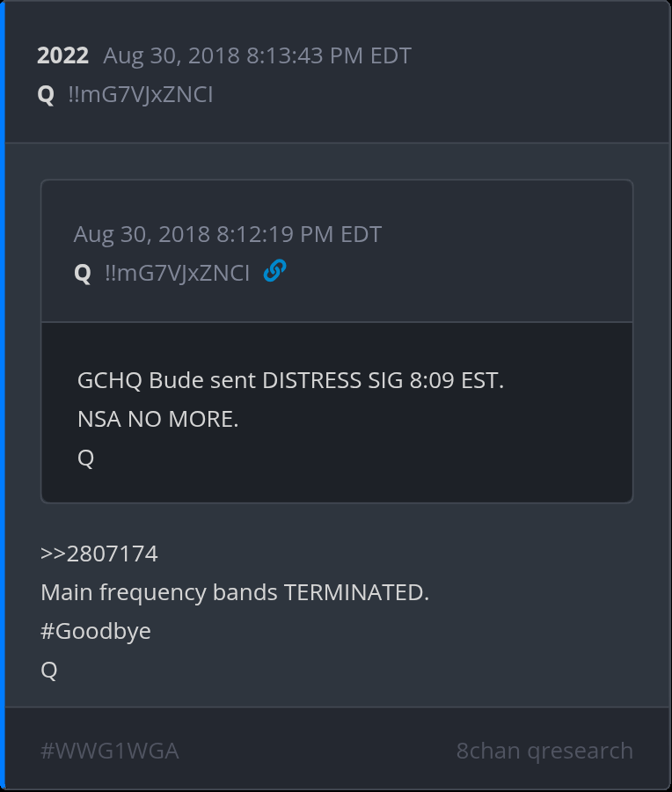
Task: Click post number 2022
Action: tap(62, 56)
